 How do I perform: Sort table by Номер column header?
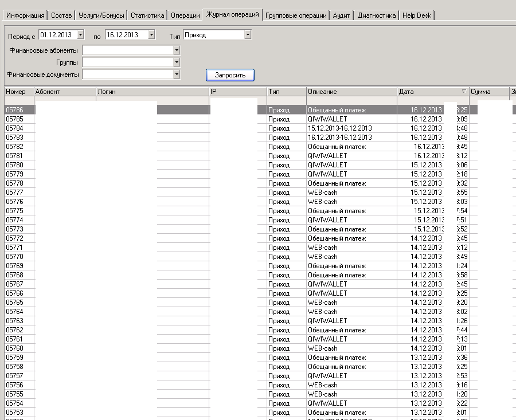pos(18,92)
